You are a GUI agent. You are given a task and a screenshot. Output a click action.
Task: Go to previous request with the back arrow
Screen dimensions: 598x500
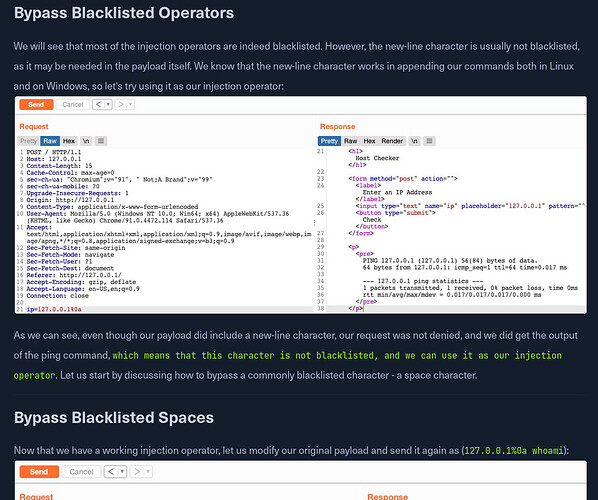[98, 105]
